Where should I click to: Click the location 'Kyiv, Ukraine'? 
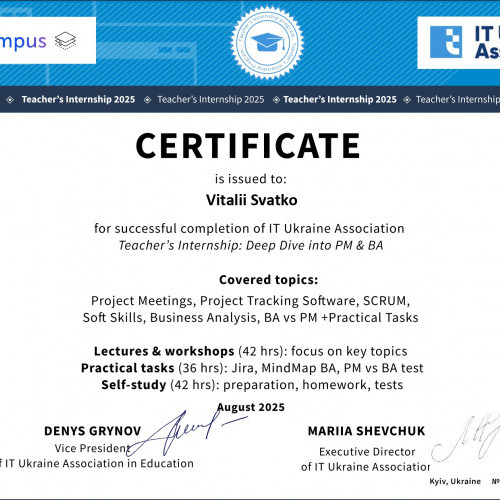pos(455,481)
